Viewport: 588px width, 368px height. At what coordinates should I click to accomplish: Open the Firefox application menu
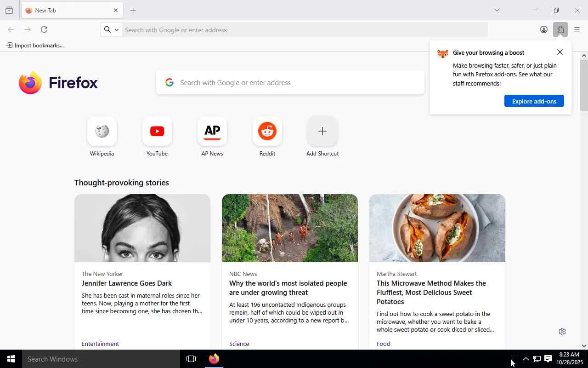(577, 29)
